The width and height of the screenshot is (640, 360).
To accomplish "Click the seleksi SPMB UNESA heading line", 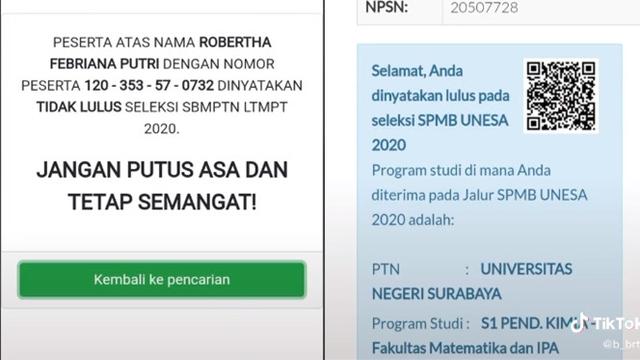I will [440, 120].
